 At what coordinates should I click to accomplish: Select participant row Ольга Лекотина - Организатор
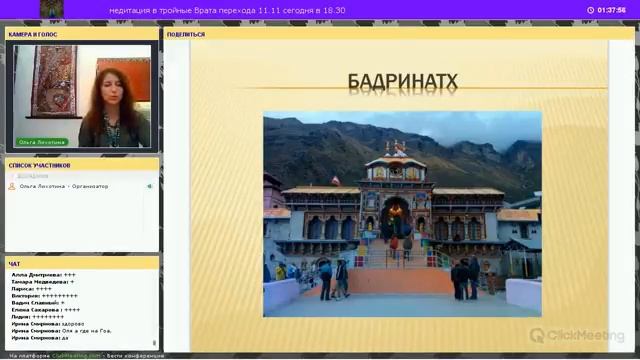tap(82, 187)
